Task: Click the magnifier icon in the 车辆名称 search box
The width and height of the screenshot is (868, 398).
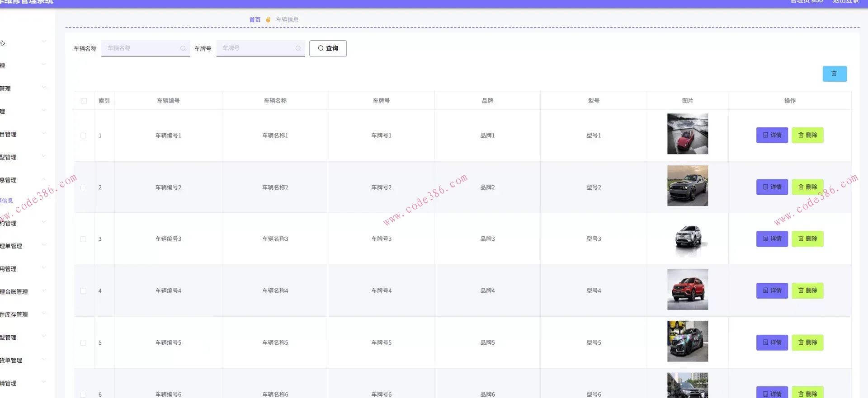Action: pyautogui.click(x=183, y=48)
